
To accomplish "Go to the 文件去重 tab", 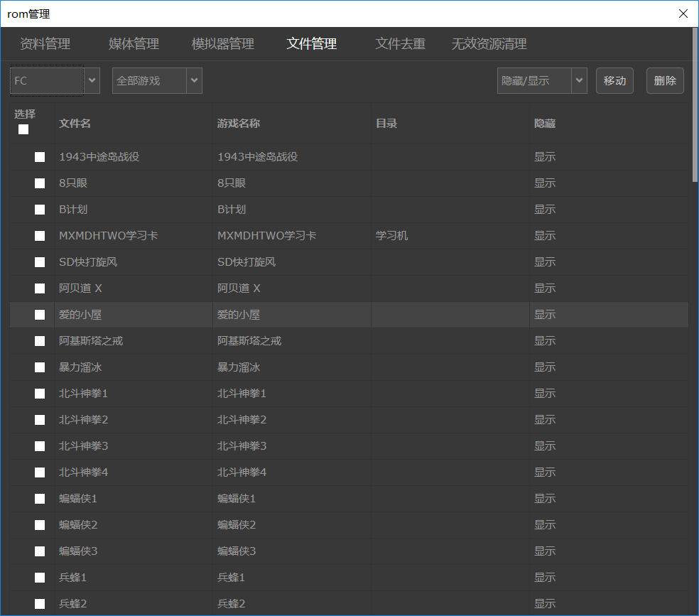I will point(400,44).
